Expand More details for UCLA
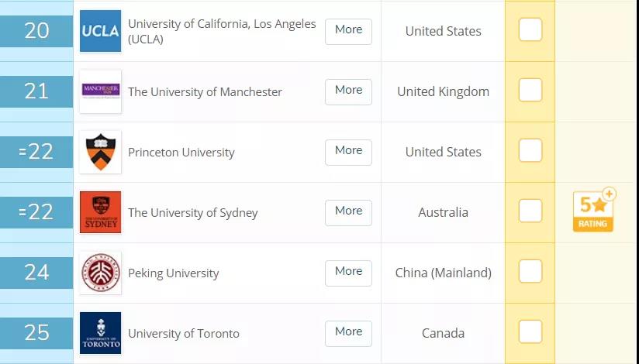This screenshot has width=639, height=364. click(x=348, y=30)
